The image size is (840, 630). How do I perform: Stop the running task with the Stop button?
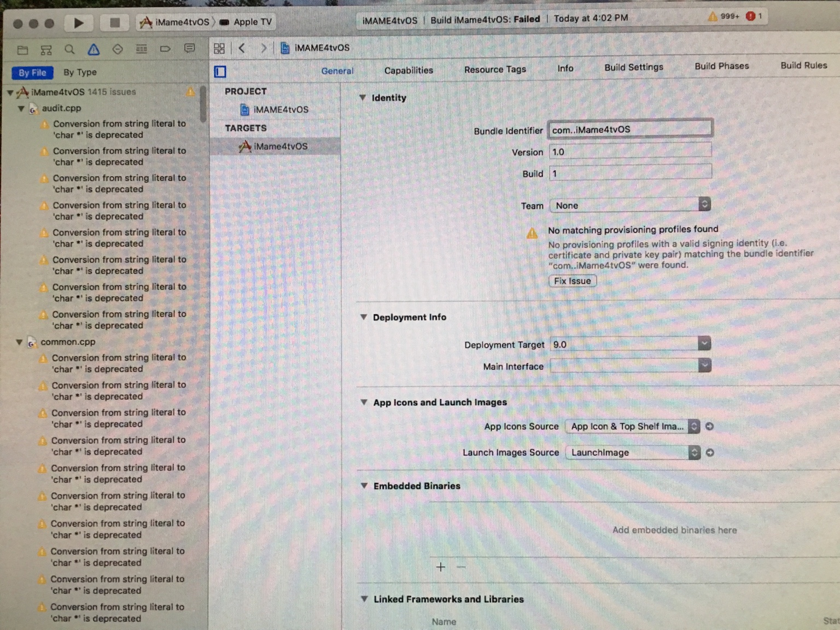click(115, 22)
